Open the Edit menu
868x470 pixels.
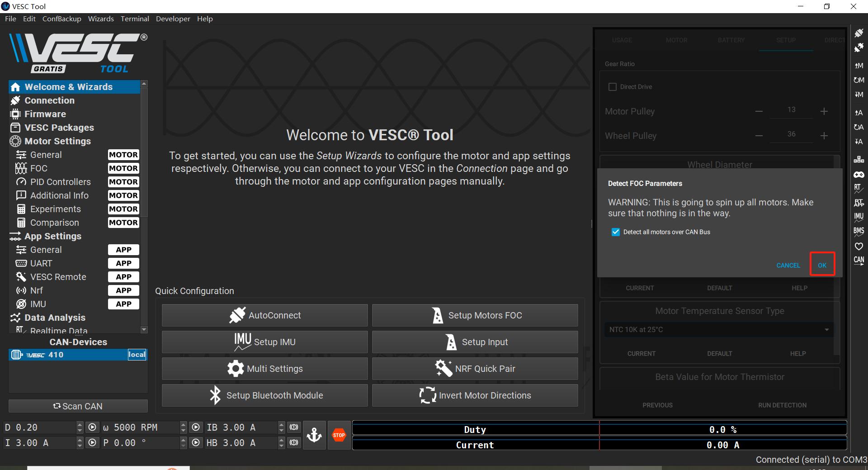pyautogui.click(x=29, y=19)
